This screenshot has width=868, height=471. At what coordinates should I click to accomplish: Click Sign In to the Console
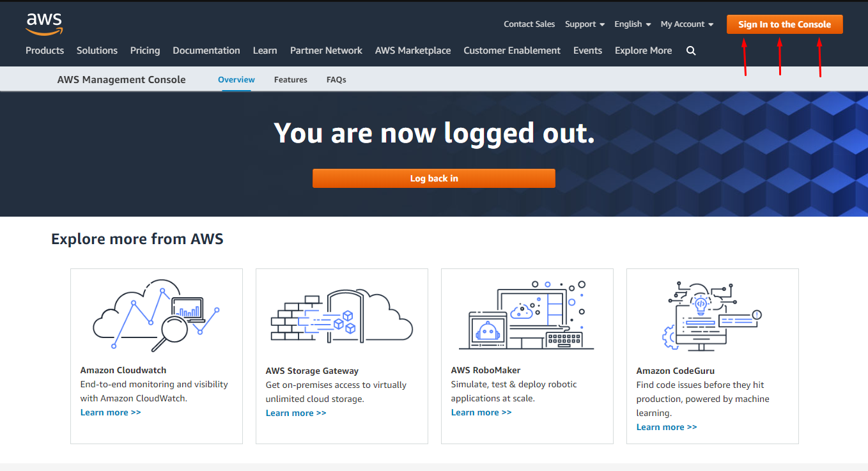coord(784,24)
